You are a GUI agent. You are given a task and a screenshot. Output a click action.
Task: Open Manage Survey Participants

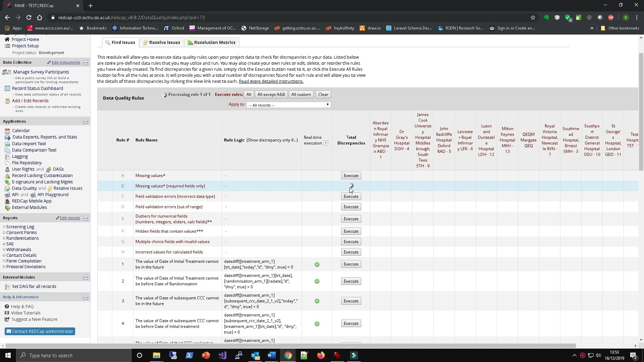(41, 72)
